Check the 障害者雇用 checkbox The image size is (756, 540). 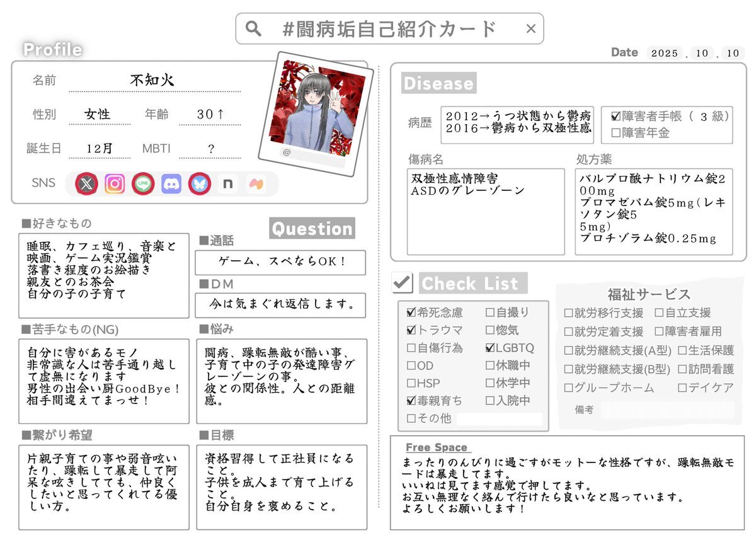click(659, 331)
